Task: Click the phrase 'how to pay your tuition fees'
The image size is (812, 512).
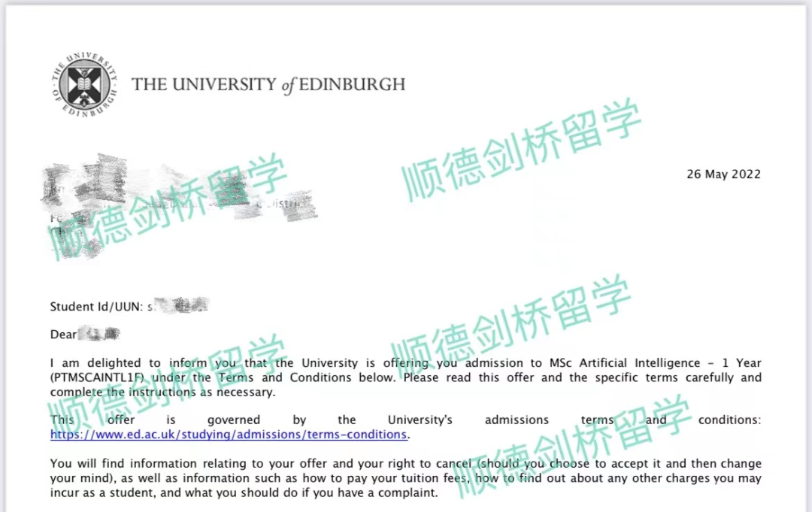Action: 385,478
